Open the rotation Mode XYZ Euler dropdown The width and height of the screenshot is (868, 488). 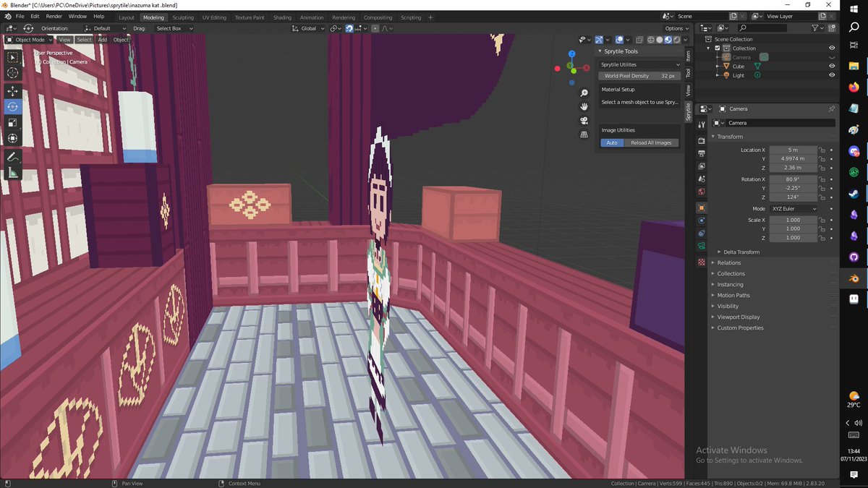[x=793, y=208]
